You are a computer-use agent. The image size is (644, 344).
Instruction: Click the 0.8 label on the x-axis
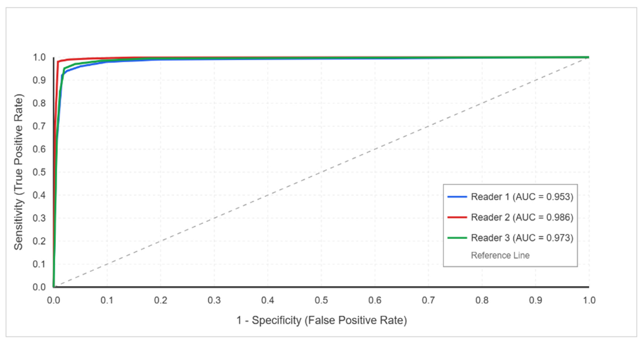click(482, 300)
